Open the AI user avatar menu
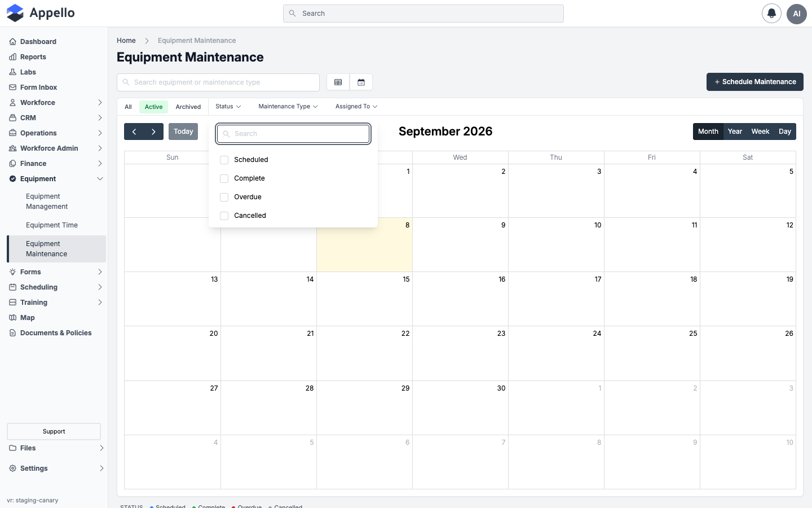Image resolution: width=812 pixels, height=508 pixels. 797,14
